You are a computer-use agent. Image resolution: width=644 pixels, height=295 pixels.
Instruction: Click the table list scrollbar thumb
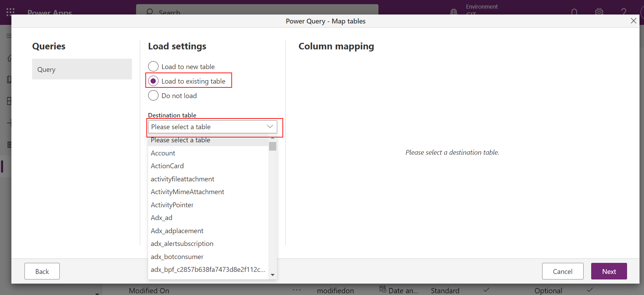(272, 146)
